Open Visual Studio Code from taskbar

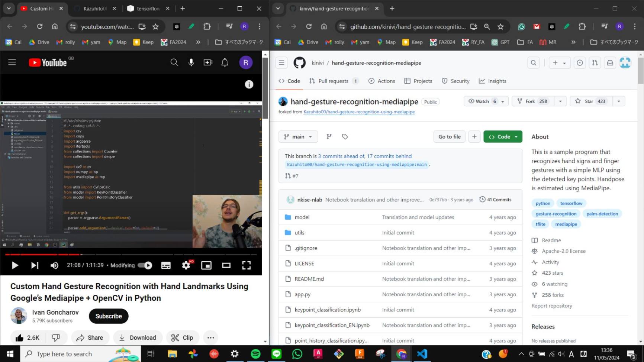(422, 354)
